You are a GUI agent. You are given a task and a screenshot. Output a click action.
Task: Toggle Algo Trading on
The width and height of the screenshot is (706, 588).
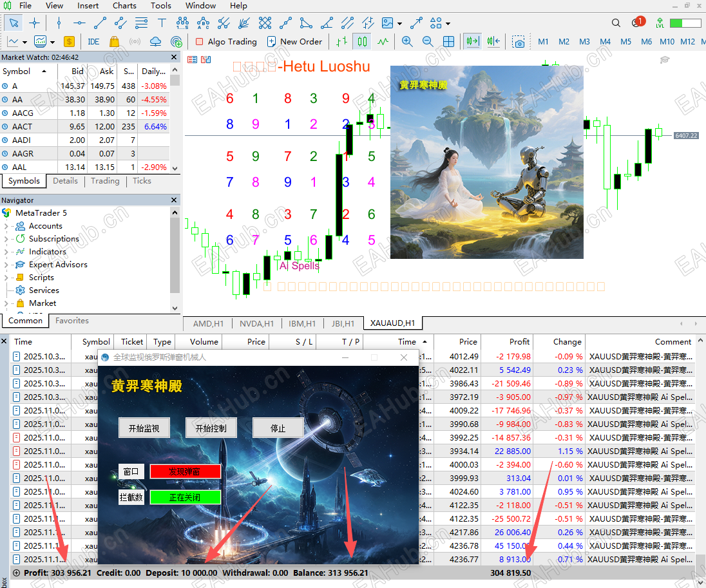tap(226, 42)
